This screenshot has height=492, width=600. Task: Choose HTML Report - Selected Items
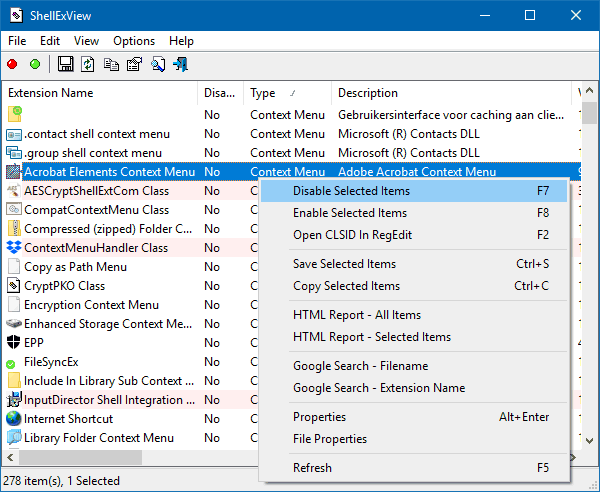point(414,337)
